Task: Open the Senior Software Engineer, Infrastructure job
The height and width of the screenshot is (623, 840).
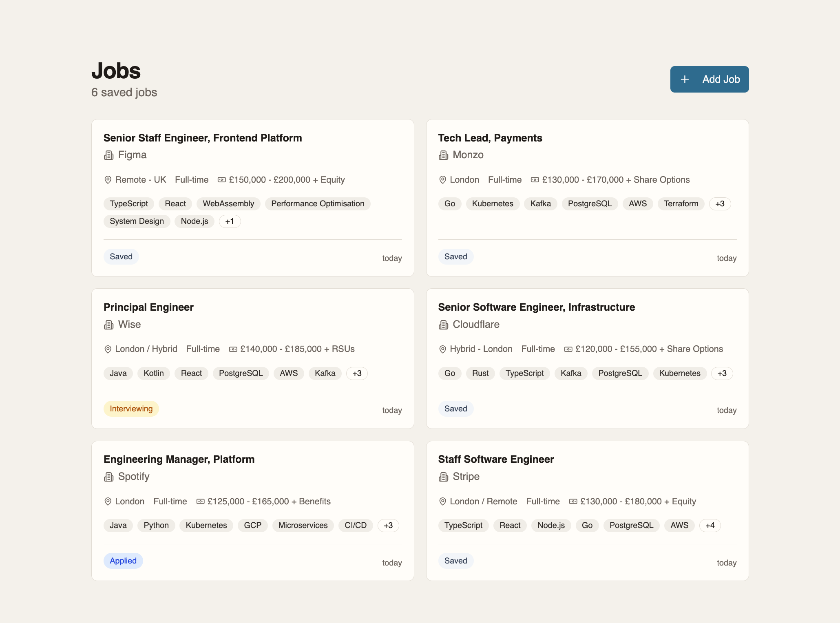Action: point(537,307)
